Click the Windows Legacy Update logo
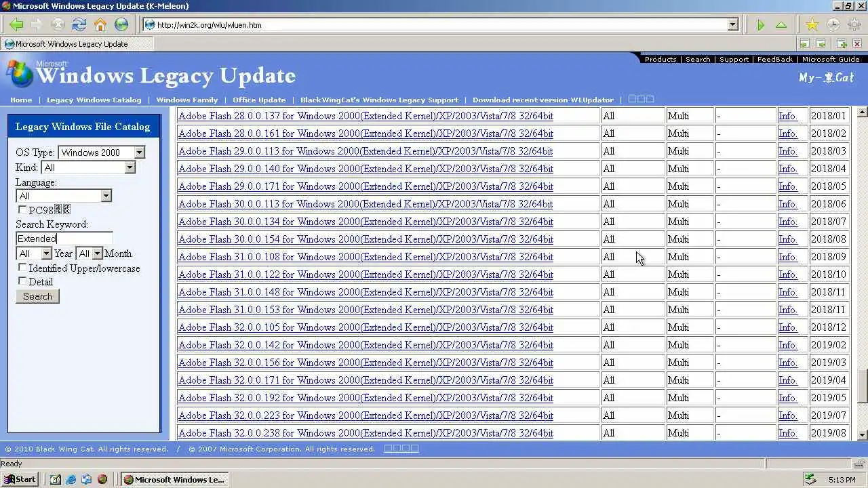This screenshot has width=868, height=488. 151,75
